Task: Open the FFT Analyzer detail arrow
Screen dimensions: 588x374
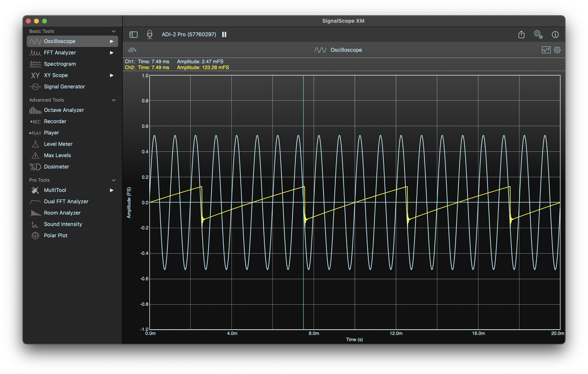Action: [112, 52]
